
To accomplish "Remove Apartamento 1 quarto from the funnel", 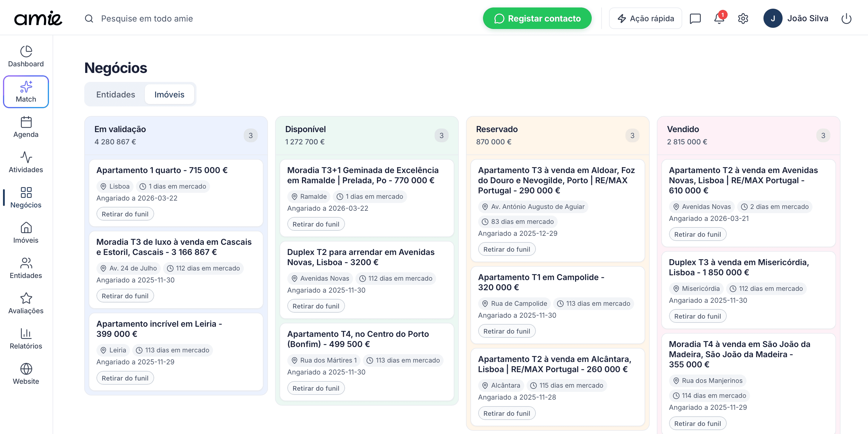I will tap(125, 214).
